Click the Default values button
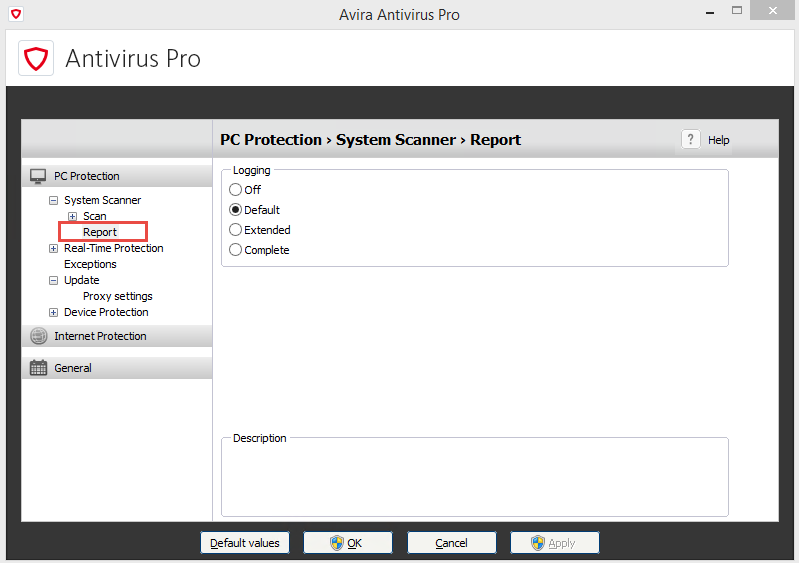The width and height of the screenshot is (799, 563). click(245, 543)
